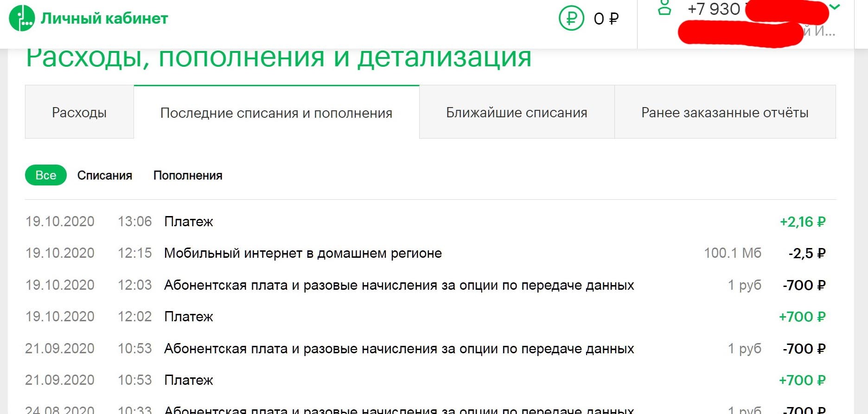868x414 pixels.
Task: Click the +7 930 phone number
Action: tap(714, 9)
